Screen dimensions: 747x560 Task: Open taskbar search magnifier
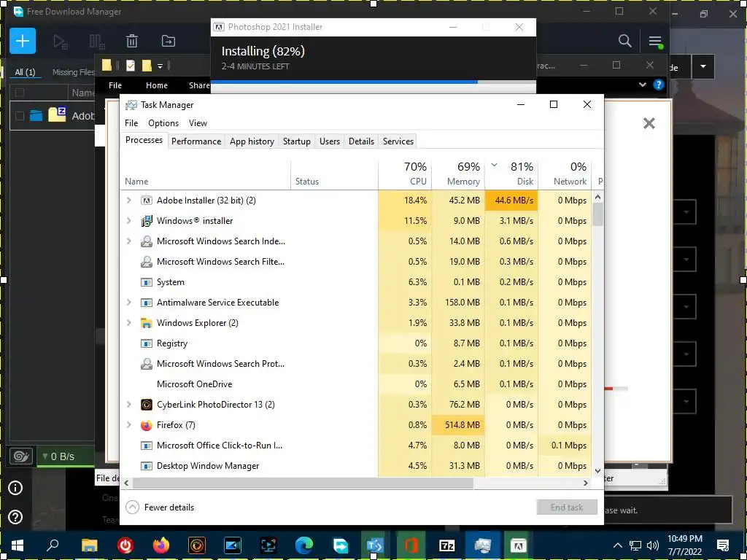53,545
